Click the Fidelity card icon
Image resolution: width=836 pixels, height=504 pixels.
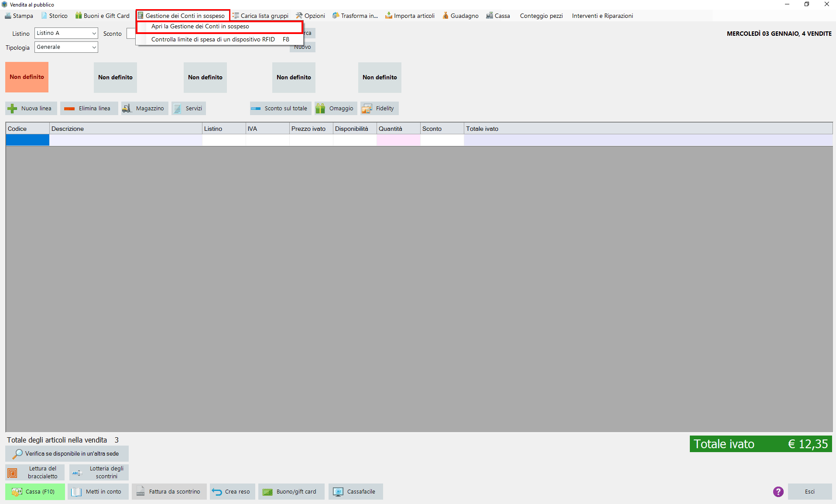[367, 109]
